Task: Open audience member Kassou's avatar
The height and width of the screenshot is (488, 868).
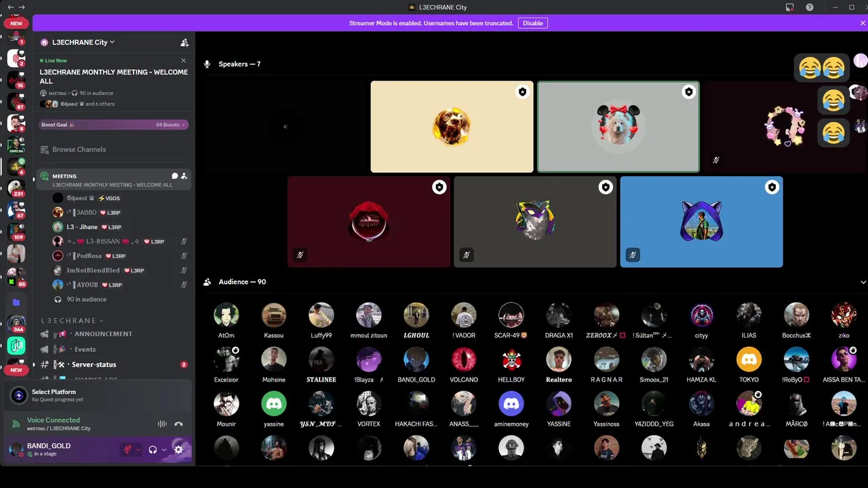Action: (274, 315)
